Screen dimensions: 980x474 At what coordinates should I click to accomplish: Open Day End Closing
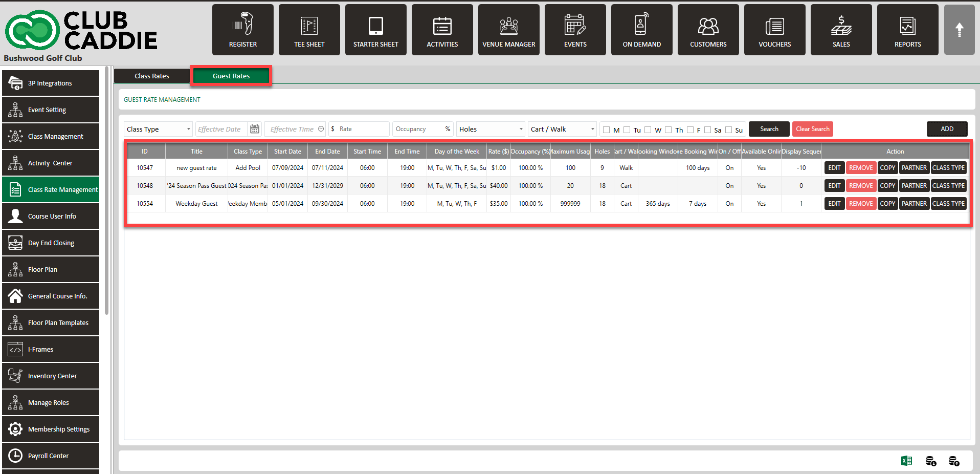pyautogui.click(x=51, y=243)
